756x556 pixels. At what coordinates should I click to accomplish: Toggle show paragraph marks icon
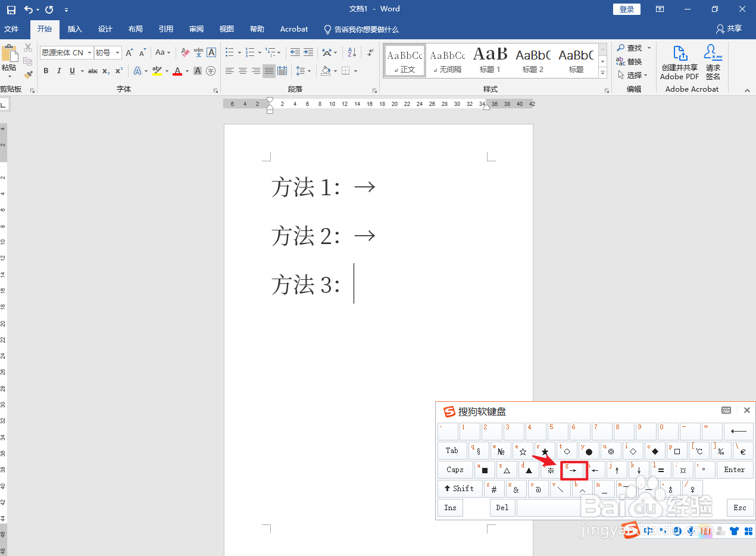click(370, 52)
